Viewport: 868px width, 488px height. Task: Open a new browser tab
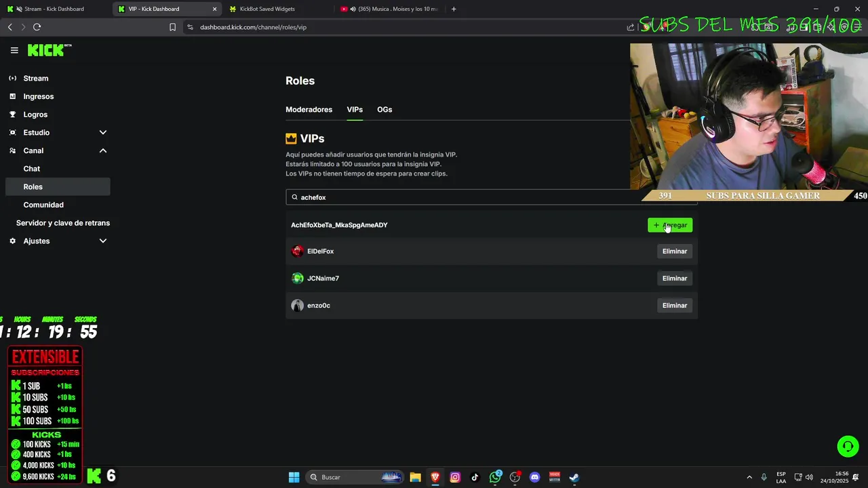(x=454, y=9)
